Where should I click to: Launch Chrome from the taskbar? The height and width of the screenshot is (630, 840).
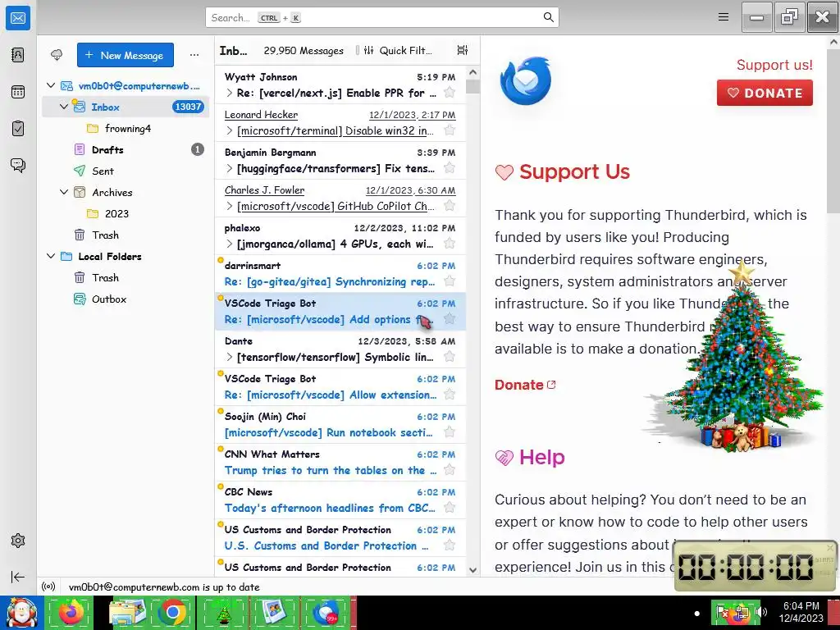[x=171, y=612]
